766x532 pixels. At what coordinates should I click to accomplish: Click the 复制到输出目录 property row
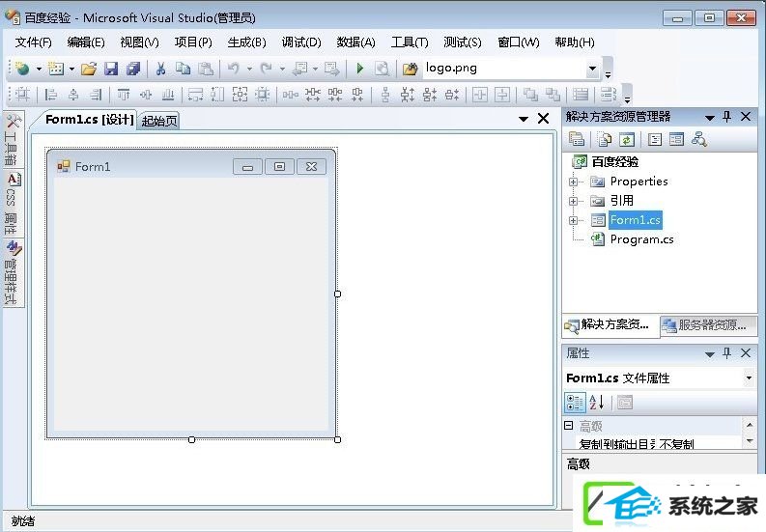click(653, 443)
